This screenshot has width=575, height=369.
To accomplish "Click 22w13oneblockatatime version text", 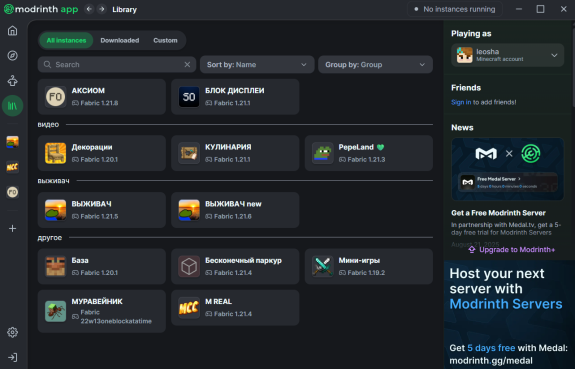I will point(116,321).
